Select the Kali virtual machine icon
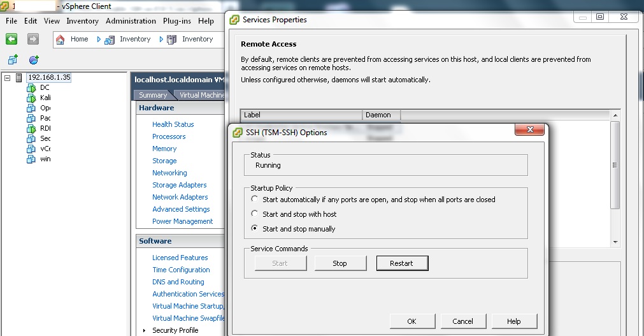The width and height of the screenshot is (644, 336). 31,98
